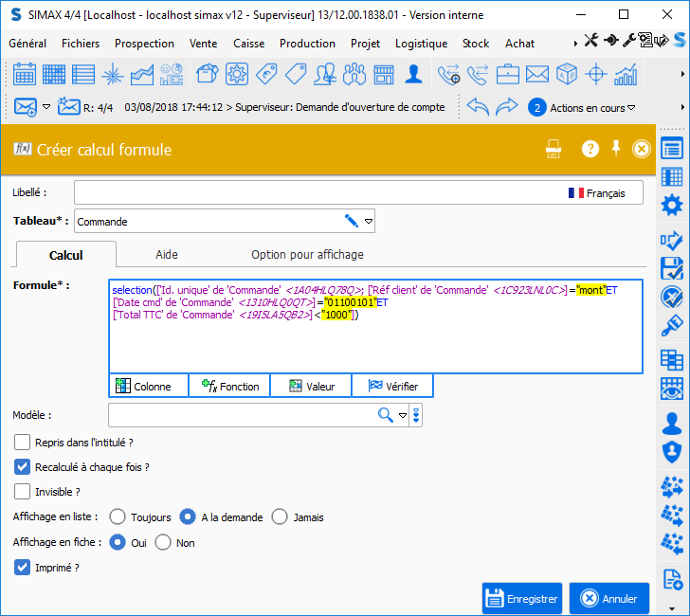Viewport: 690px width, 616px height.
Task: Click the calendar icon in the top toolbar
Action: click(x=25, y=75)
